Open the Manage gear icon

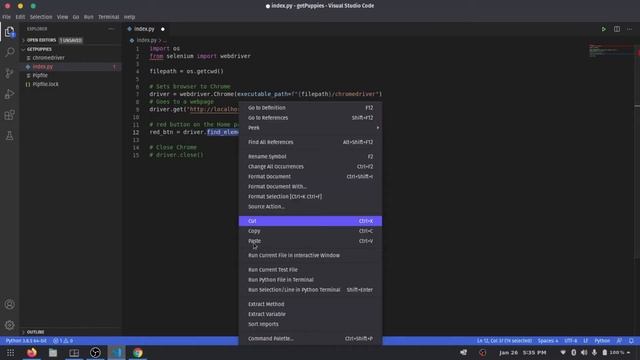tap(9, 325)
